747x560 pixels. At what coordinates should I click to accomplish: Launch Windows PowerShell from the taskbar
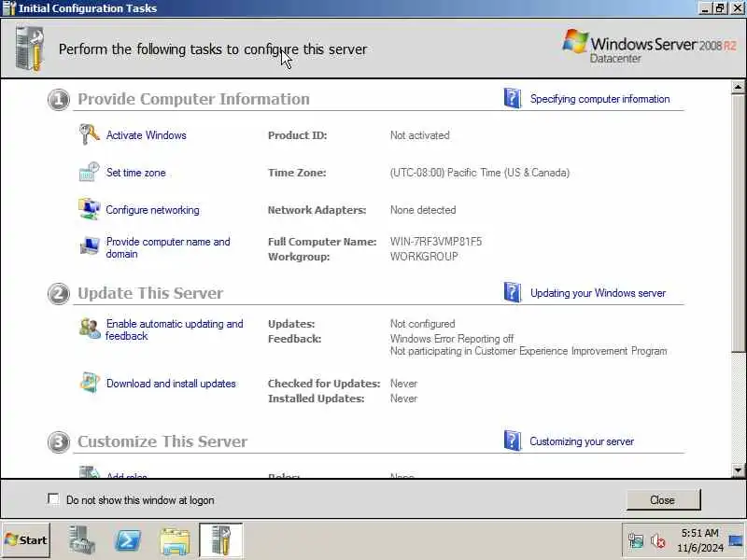(128, 540)
